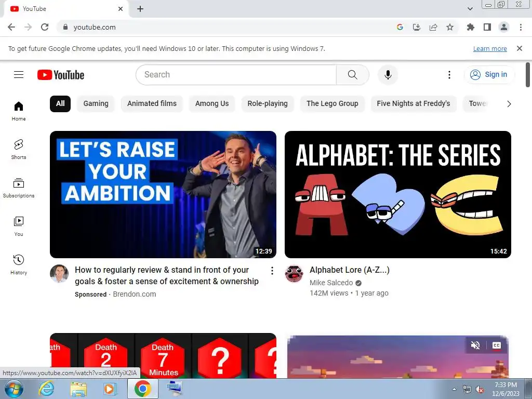Select the Among Us chip
Image resolution: width=532 pixels, height=399 pixels.
pyautogui.click(x=212, y=103)
